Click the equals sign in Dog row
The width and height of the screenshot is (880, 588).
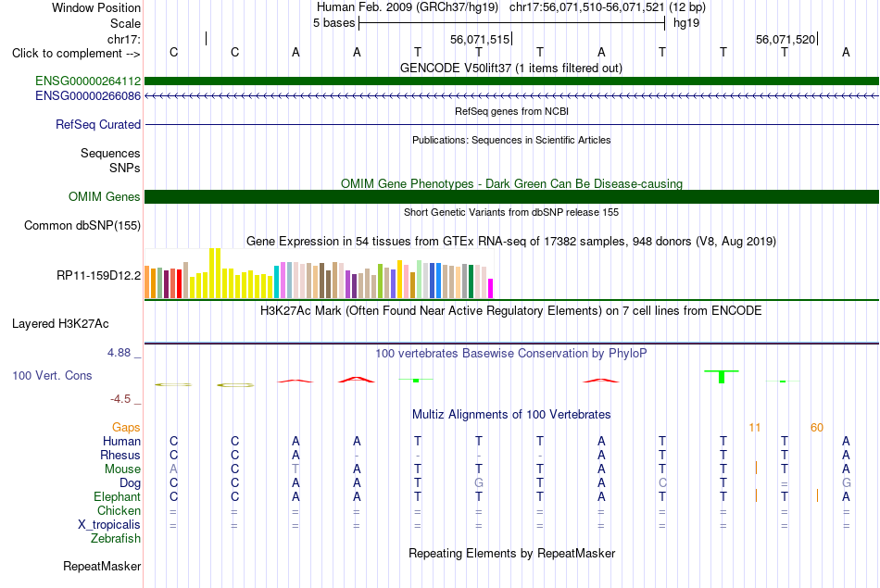pos(784,484)
